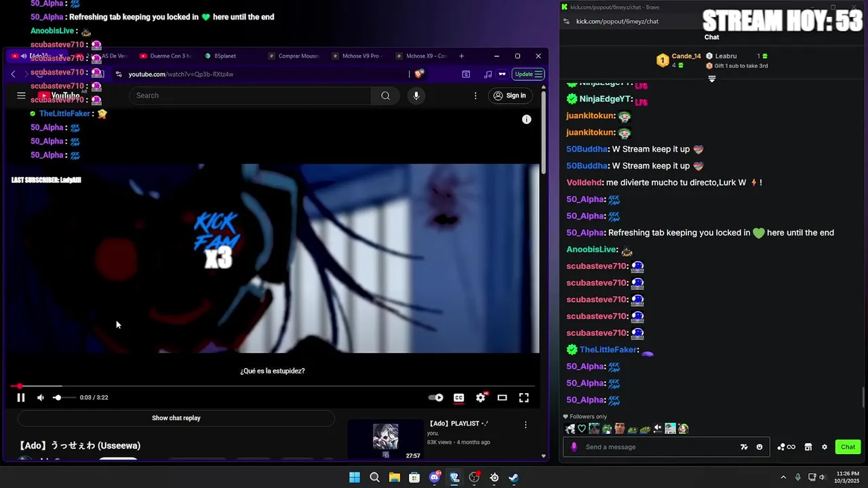This screenshot has width=868, height=488.
Task: Start voice search with microphone
Action: tap(416, 96)
